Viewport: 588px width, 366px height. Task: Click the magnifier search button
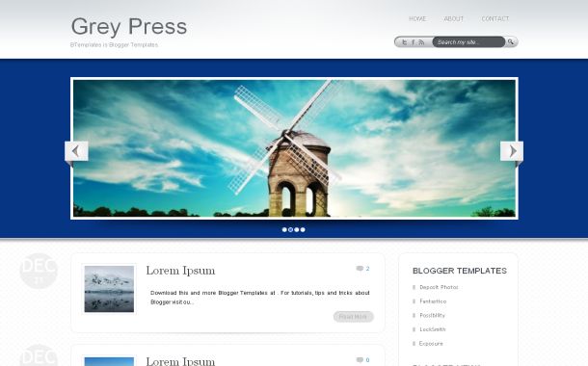[x=511, y=42]
